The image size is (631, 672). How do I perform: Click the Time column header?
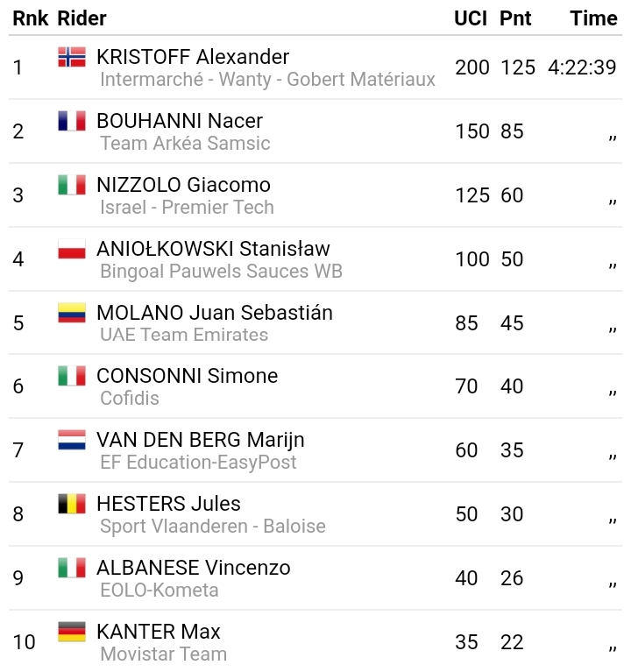(593, 18)
